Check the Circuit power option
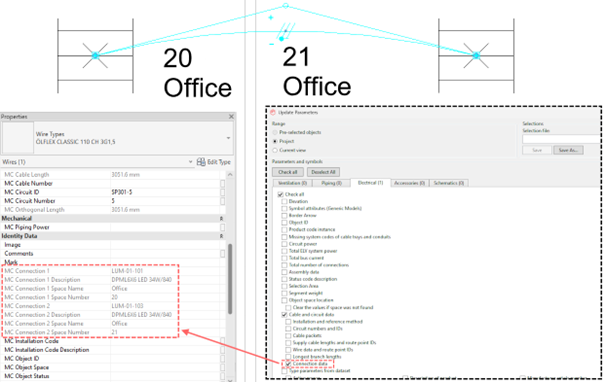The width and height of the screenshot is (605, 382). [284, 244]
